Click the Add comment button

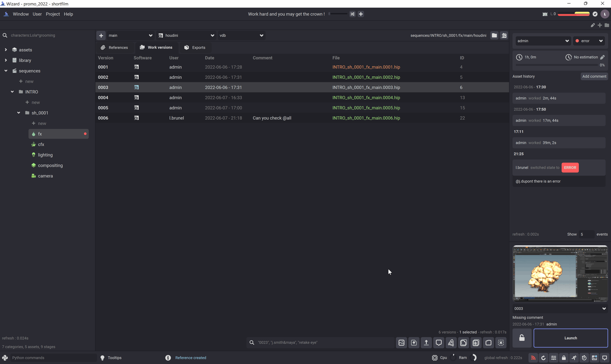(594, 76)
